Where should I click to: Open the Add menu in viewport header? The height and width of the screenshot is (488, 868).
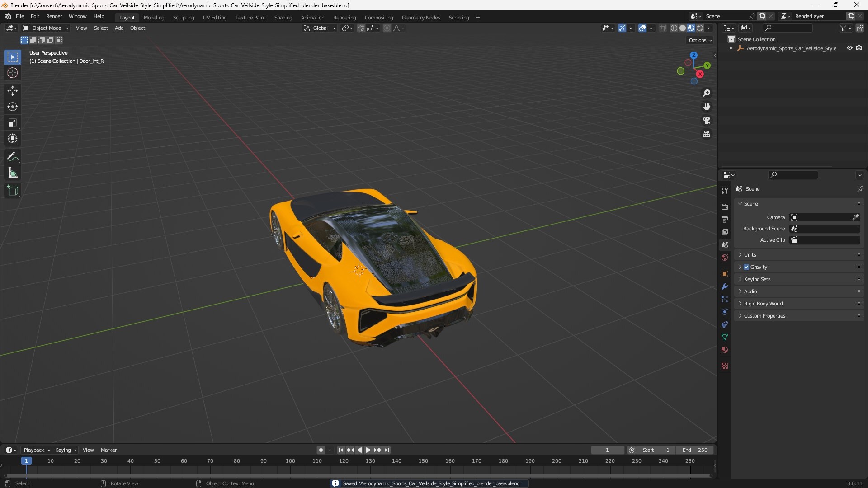[x=119, y=28]
